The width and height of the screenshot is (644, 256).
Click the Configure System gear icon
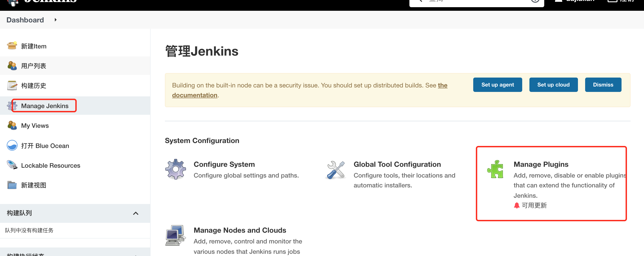(175, 169)
